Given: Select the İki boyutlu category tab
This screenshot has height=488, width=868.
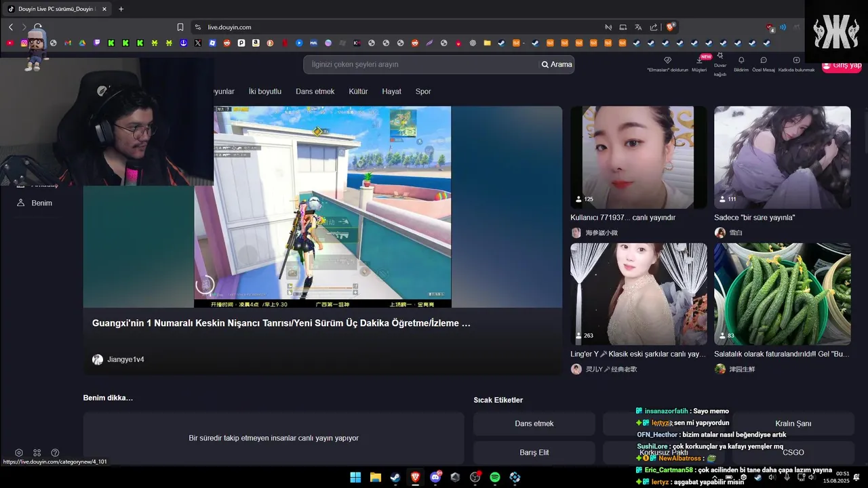Looking at the screenshot, I should click(265, 91).
